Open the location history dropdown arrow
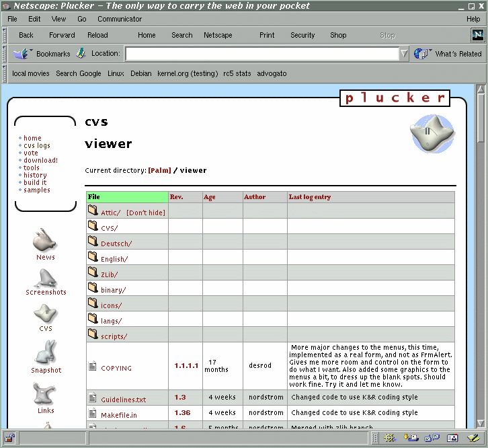The width and height of the screenshot is (488, 448). [x=404, y=54]
